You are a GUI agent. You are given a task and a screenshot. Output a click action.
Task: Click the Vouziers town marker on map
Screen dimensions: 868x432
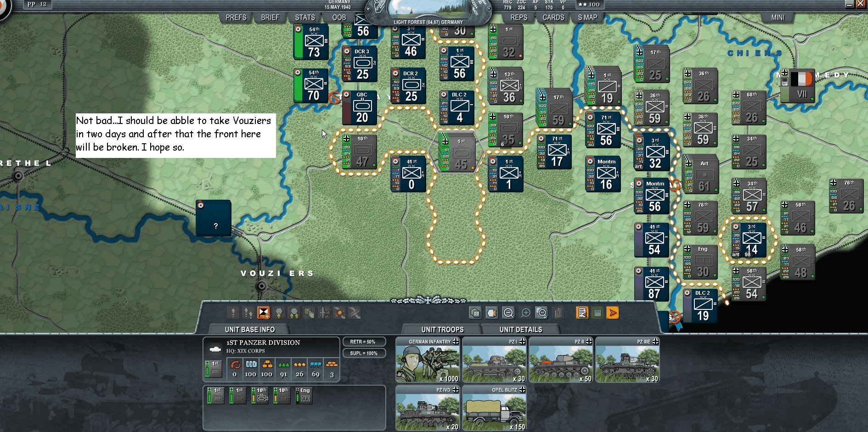point(262,286)
